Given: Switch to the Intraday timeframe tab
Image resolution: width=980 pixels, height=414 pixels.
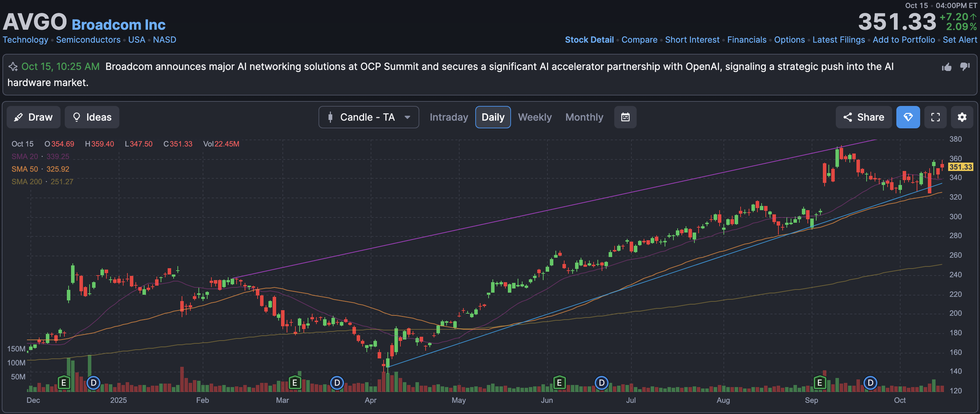Looking at the screenshot, I should tap(449, 117).
